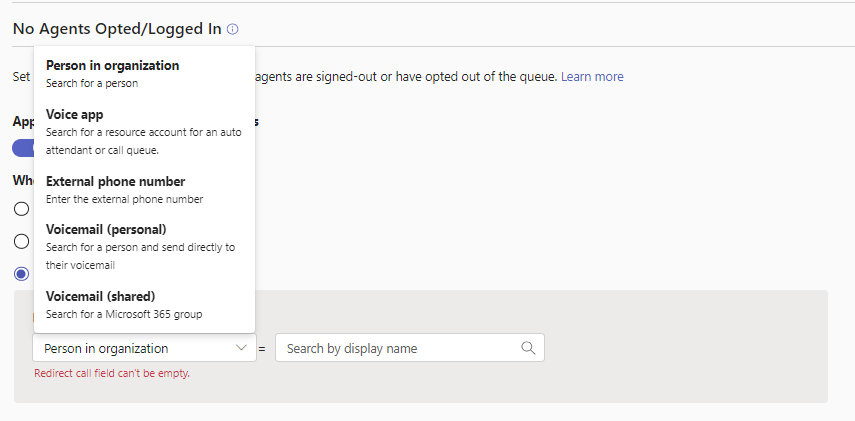This screenshot has width=855, height=421.
Task: Toggle the purple switch left of the dropdown list
Action: point(22,148)
